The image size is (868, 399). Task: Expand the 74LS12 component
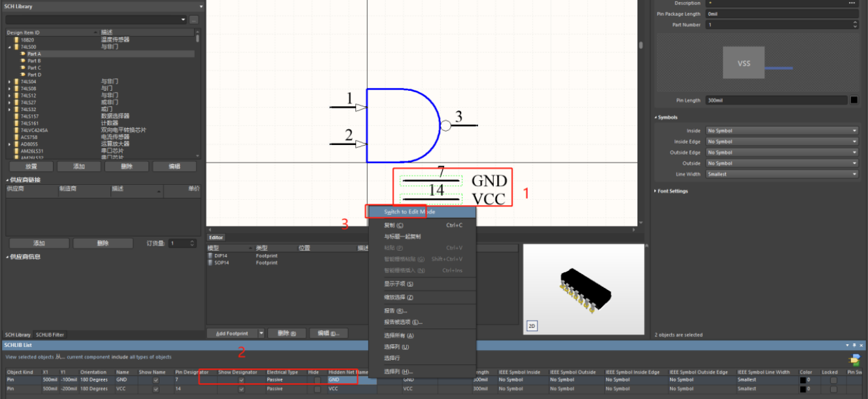pyautogui.click(x=9, y=95)
